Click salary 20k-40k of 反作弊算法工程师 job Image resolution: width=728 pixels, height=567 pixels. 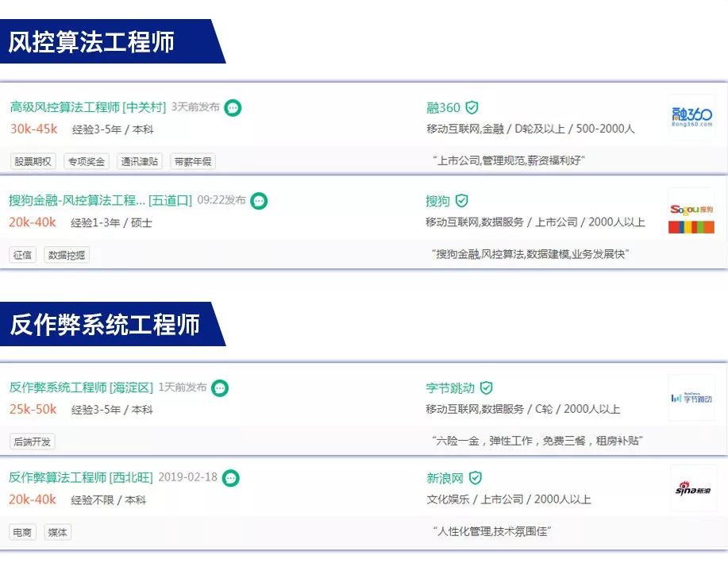(33, 499)
